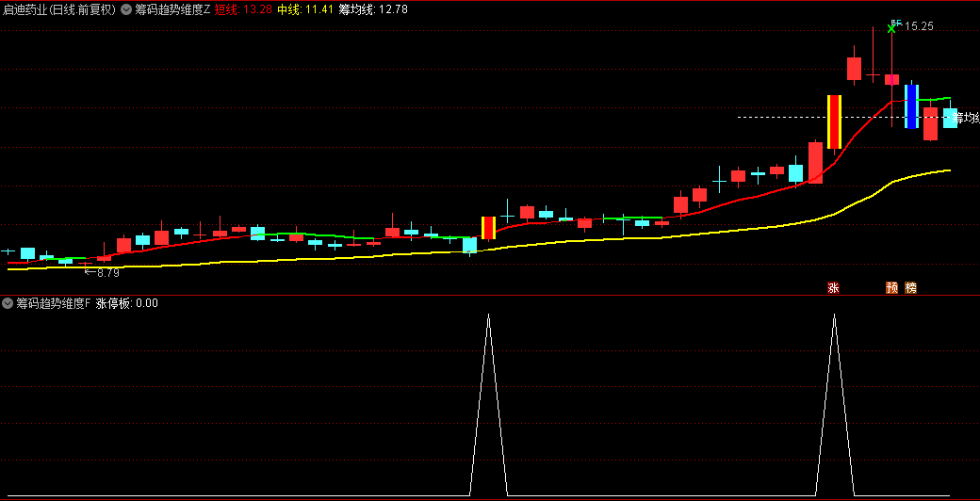
Task: Select the blue candlestick with cyan border
Action: coord(911,106)
